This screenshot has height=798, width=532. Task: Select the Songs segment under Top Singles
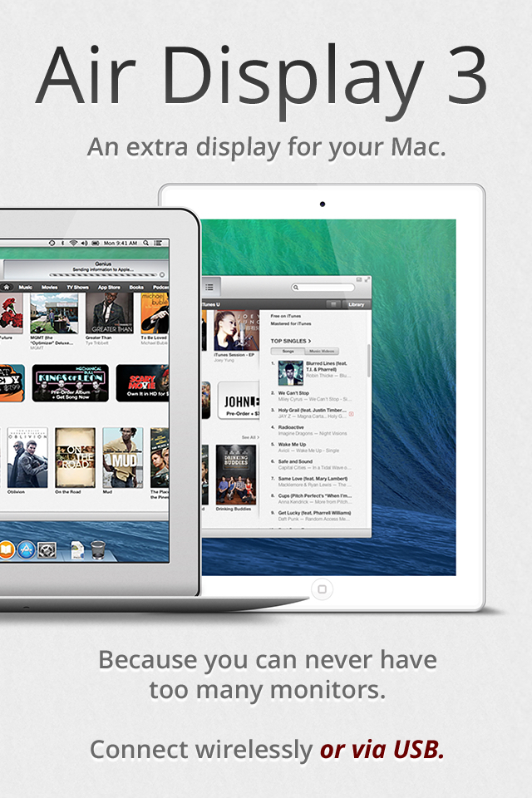pyautogui.click(x=288, y=351)
